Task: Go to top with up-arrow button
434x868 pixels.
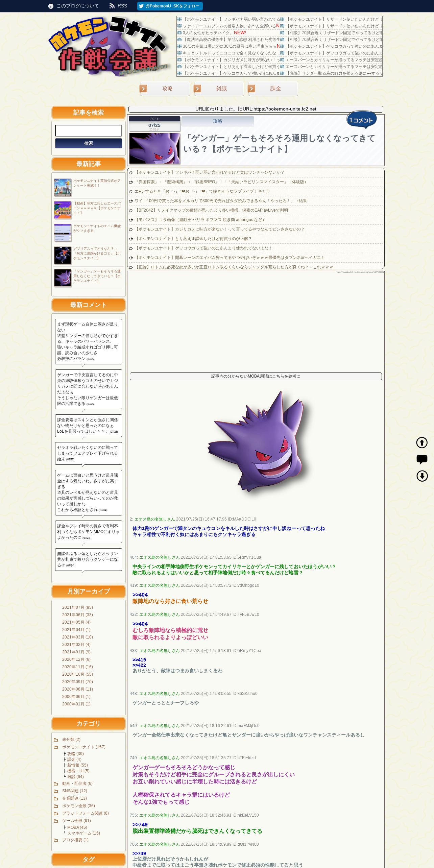Action: pos(422,442)
